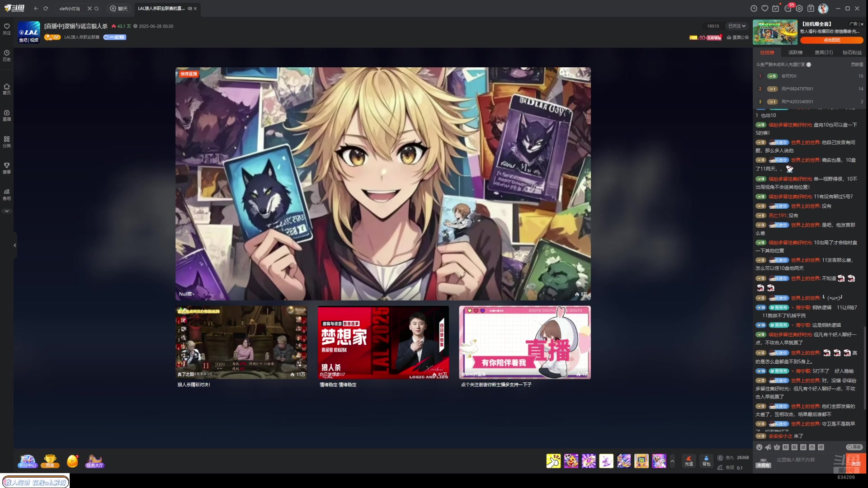Open the 积分中心 icon at bottom left
The image size is (868, 488).
click(27, 461)
